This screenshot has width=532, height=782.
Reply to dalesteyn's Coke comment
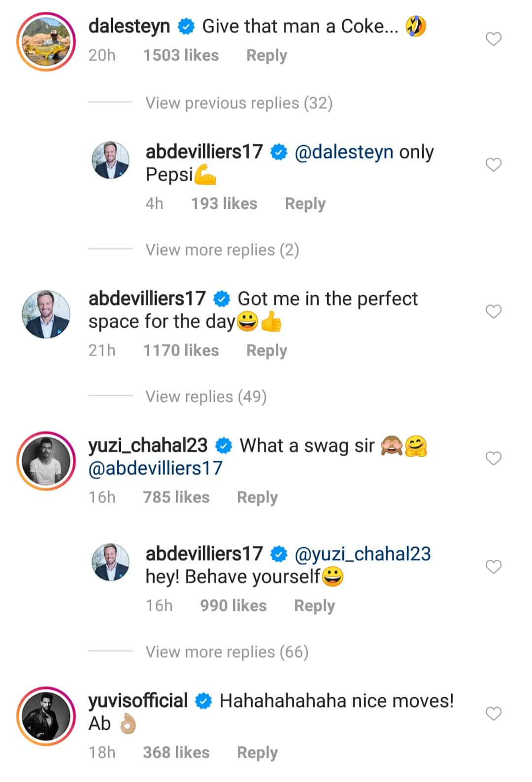[266, 55]
